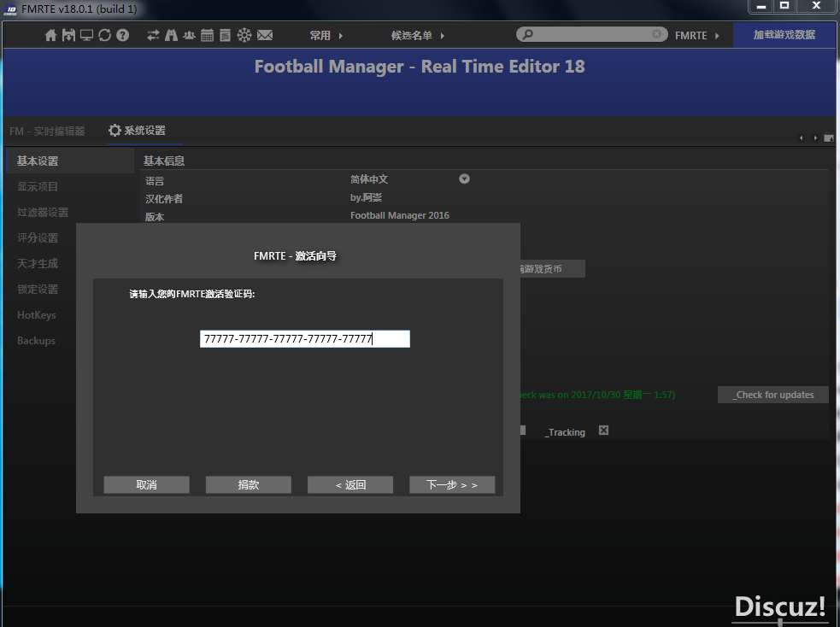Click the activation code input field
840x627 pixels.
tap(305, 339)
